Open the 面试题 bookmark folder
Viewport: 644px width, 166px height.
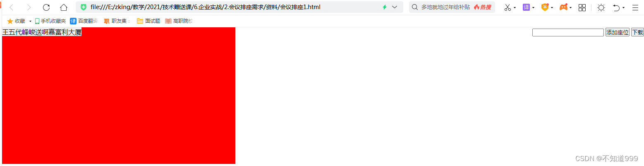[148, 21]
